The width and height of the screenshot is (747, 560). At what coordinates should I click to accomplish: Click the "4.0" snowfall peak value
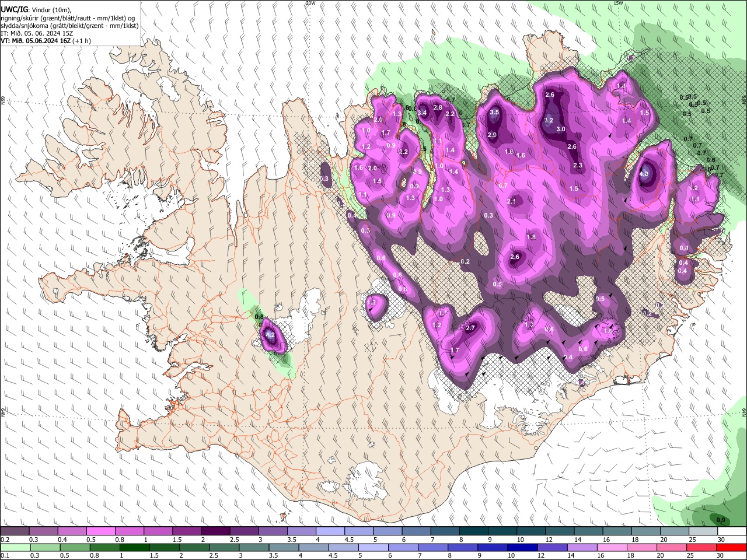[x=644, y=174]
